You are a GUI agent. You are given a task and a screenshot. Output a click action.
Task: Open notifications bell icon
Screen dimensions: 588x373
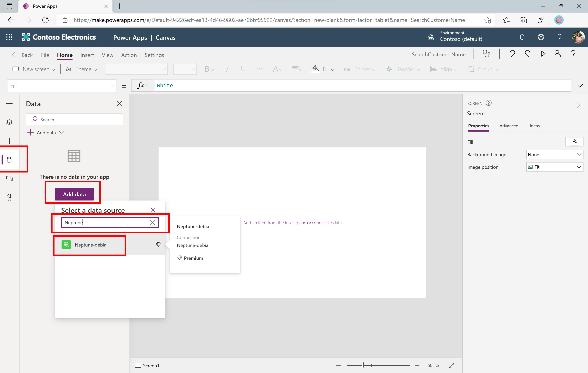click(x=522, y=37)
